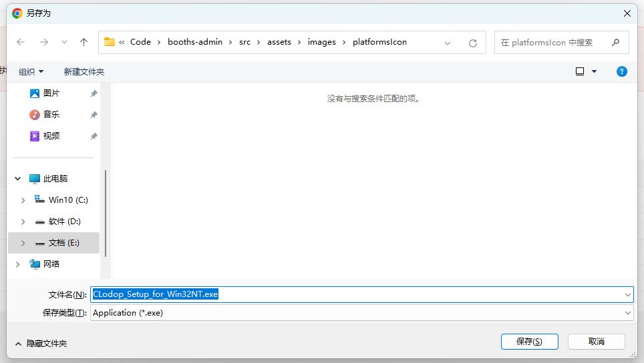Go back with the back arrow

pyautogui.click(x=21, y=42)
